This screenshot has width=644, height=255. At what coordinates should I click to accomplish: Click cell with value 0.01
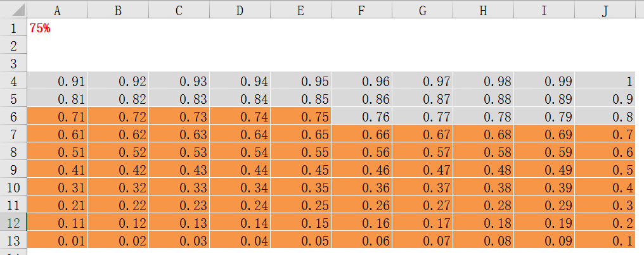[x=57, y=239]
